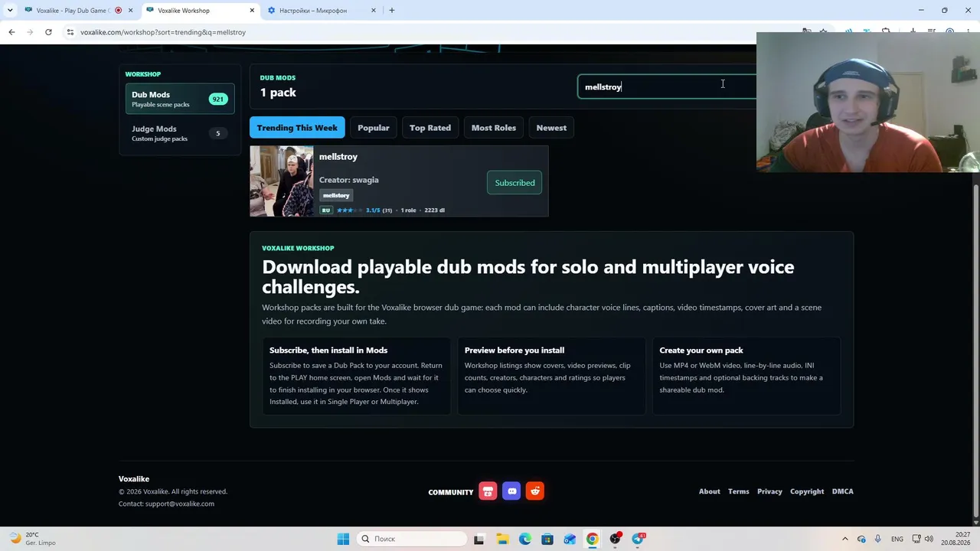This screenshot has height=551, width=980.
Task: Close the Voxalike Workshop tab
Action: (x=252, y=11)
